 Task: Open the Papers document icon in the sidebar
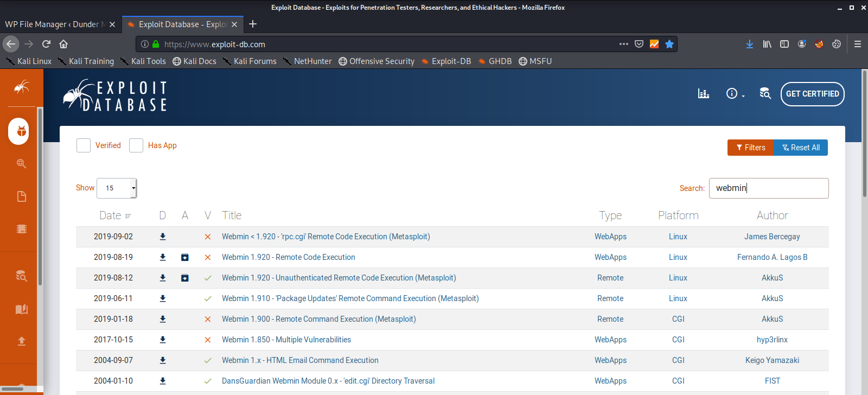[21, 196]
